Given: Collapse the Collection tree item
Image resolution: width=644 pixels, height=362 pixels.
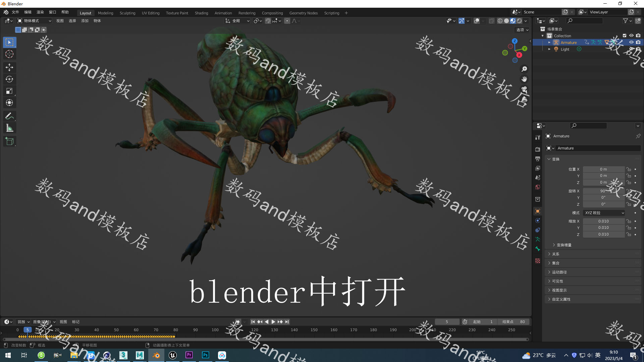Looking at the screenshot, I should 543,36.
